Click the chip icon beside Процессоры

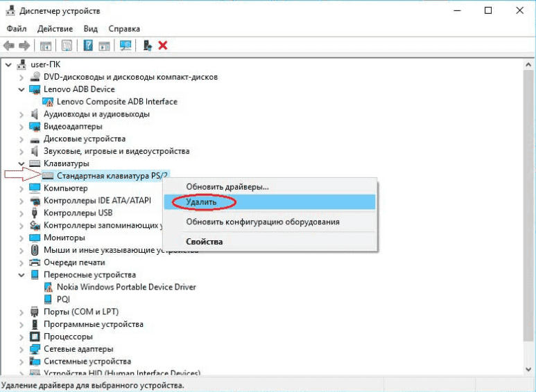[x=35, y=337]
